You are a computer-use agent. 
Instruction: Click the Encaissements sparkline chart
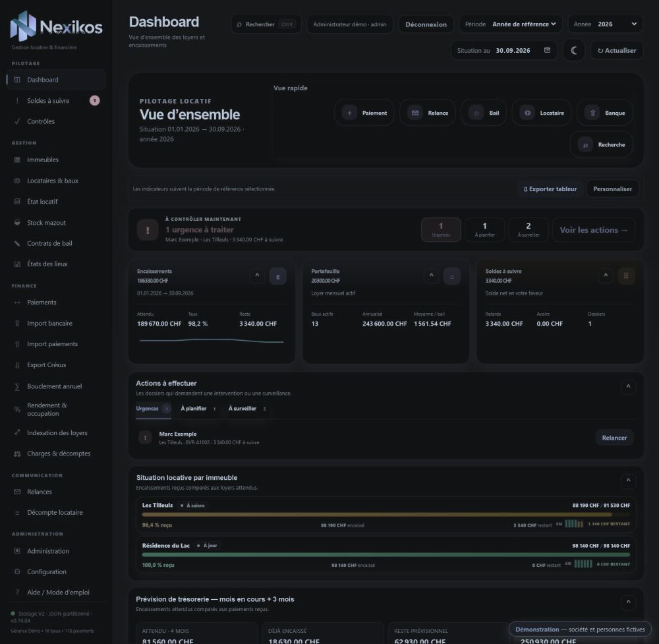pyautogui.click(x=212, y=341)
